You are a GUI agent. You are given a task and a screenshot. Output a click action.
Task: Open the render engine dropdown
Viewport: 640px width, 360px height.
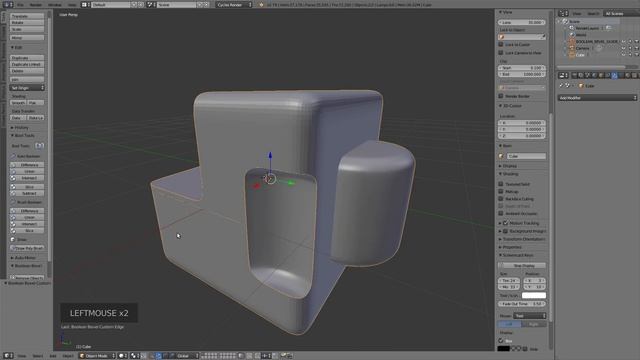pyautogui.click(x=234, y=5)
